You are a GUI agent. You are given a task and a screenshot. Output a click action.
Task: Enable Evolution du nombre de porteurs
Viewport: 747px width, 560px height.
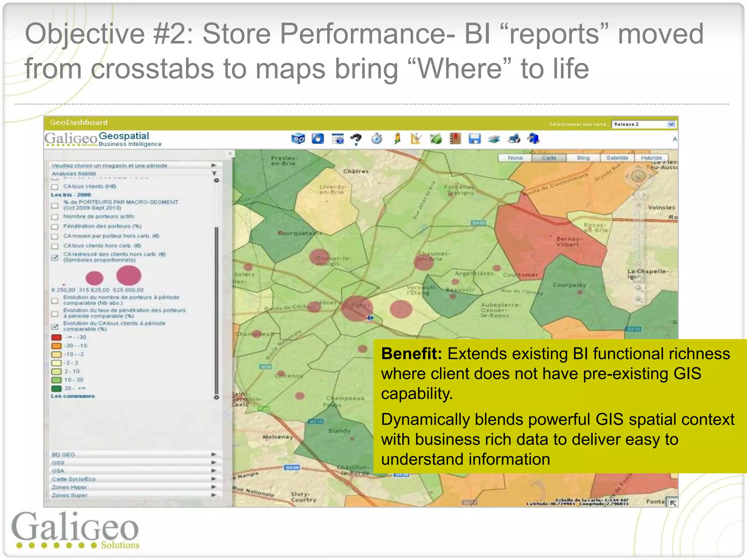point(55,301)
